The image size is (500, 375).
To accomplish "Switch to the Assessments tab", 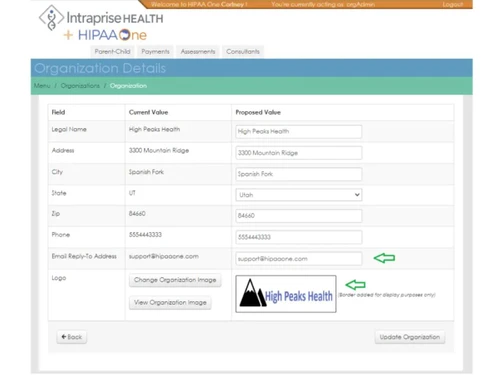I will 198,51.
